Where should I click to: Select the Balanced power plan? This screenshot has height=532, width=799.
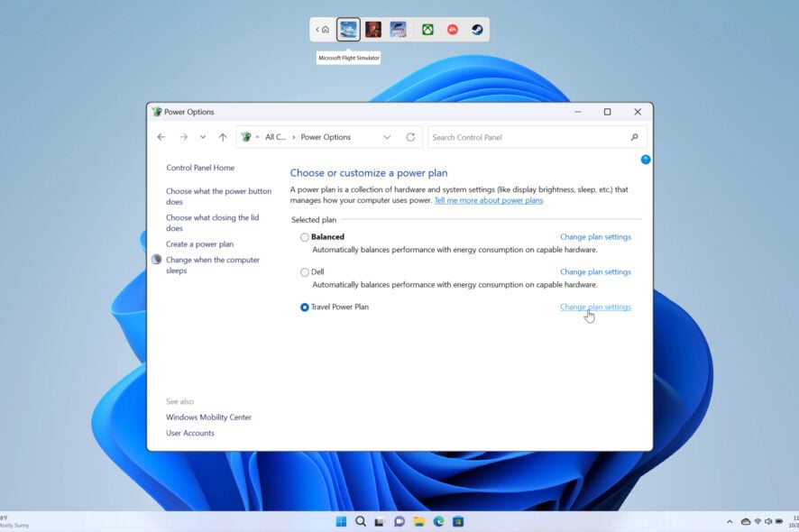click(x=304, y=237)
